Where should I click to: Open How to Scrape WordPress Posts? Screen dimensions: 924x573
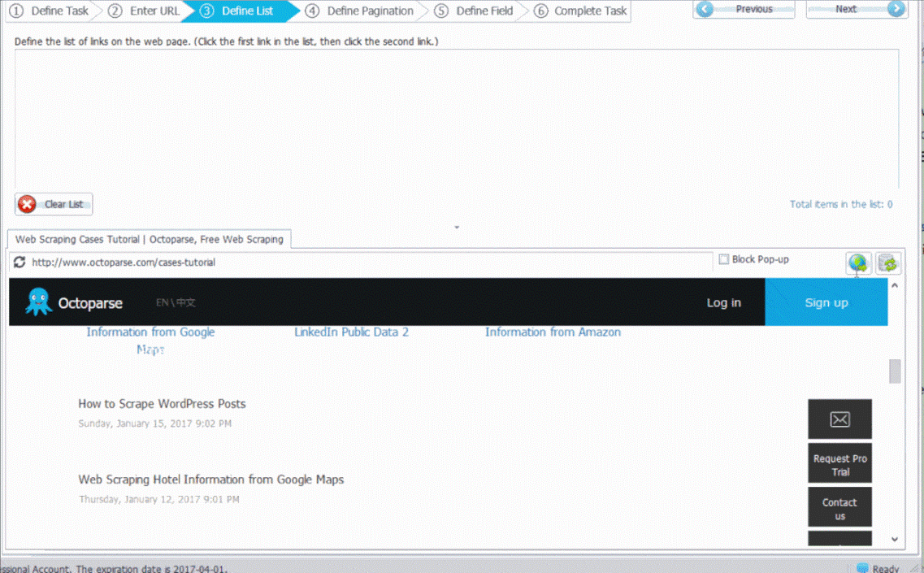tap(162, 404)
